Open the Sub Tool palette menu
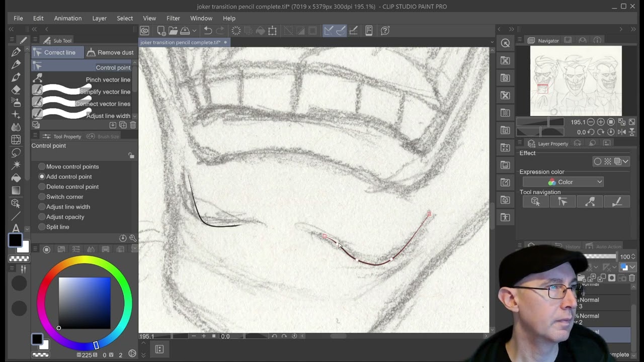The image size is (644, 362). [x=35, y=40]
